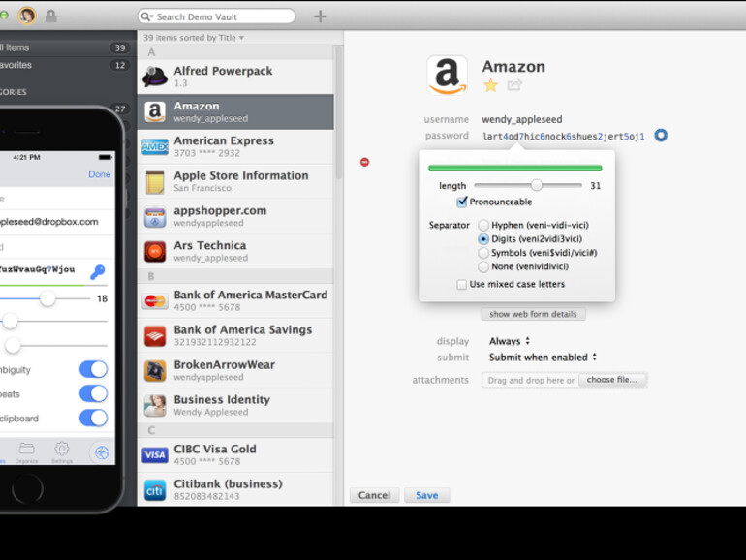Select Bank of America Savings entry title

242,329
